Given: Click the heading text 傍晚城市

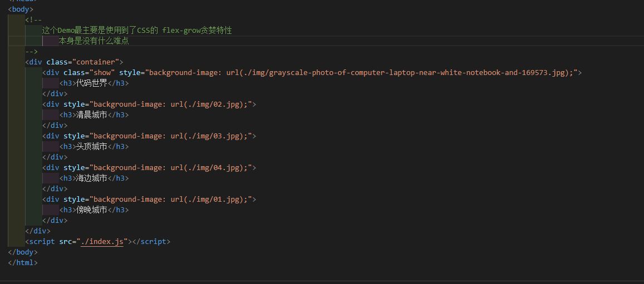Looking at the screenshot, I should [x=92, y=210].
